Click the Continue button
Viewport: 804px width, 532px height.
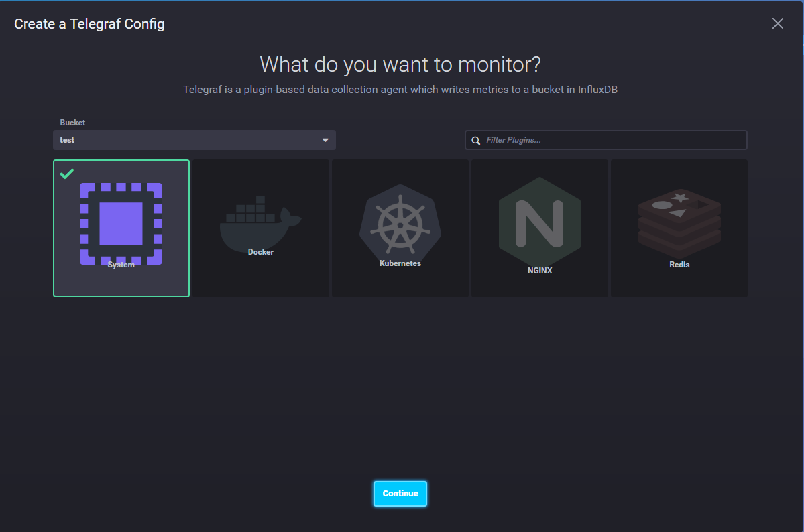(400, 494)
